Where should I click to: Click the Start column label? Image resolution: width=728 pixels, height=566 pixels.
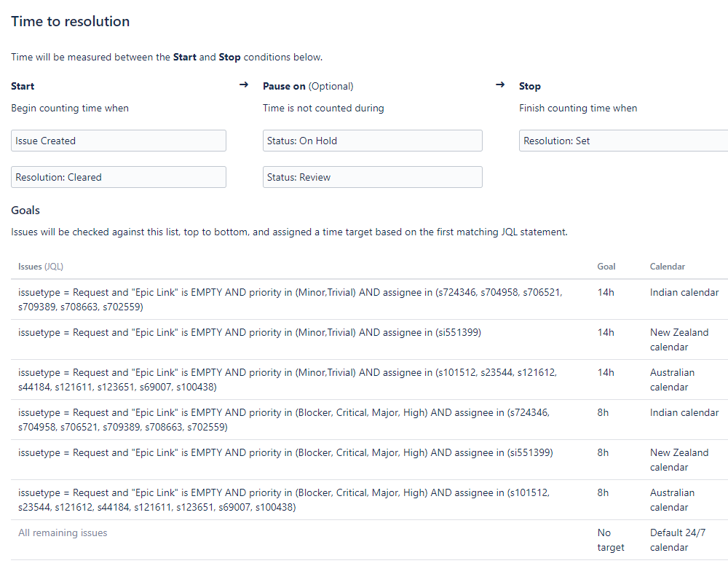[x=23, y=86]
